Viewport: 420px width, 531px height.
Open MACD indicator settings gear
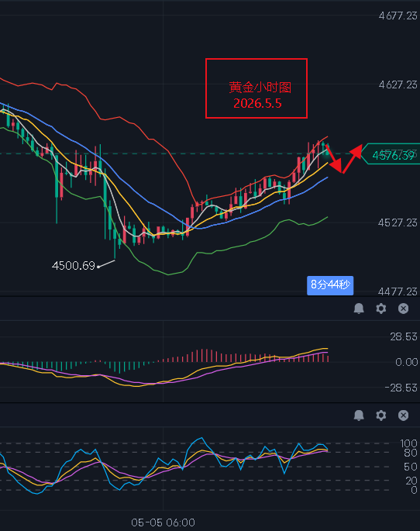381,309
